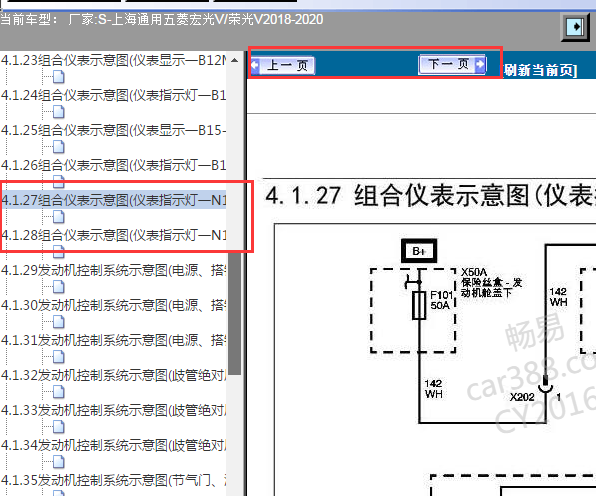Click the F101 50A fuse label

(441, 300)
